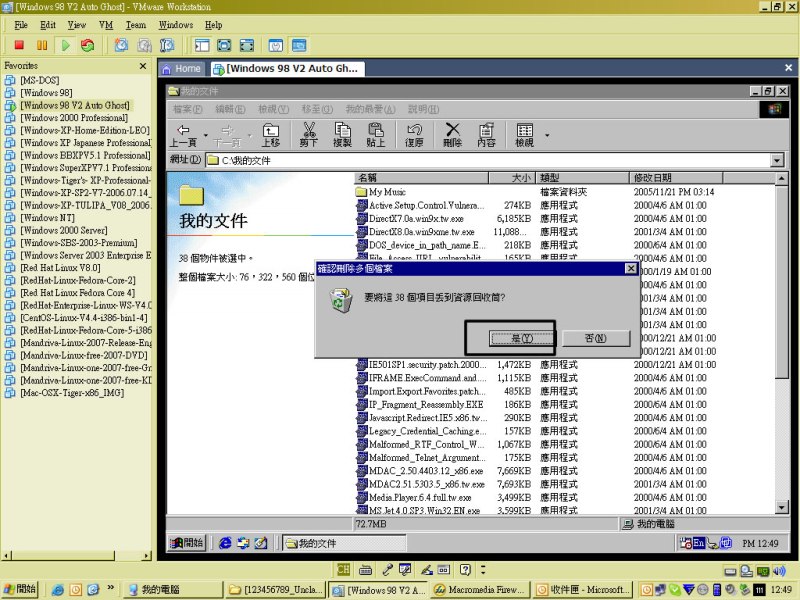Click the VMware reset button

point(88,45)
